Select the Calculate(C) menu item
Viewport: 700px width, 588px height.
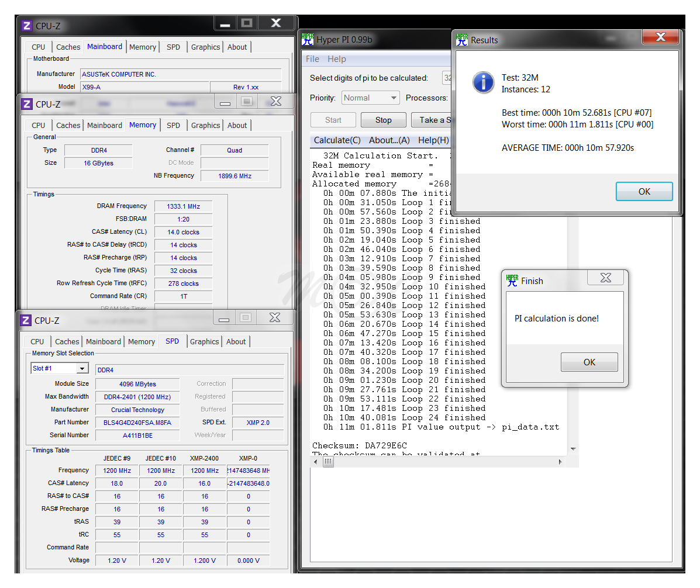pos(337,140)
